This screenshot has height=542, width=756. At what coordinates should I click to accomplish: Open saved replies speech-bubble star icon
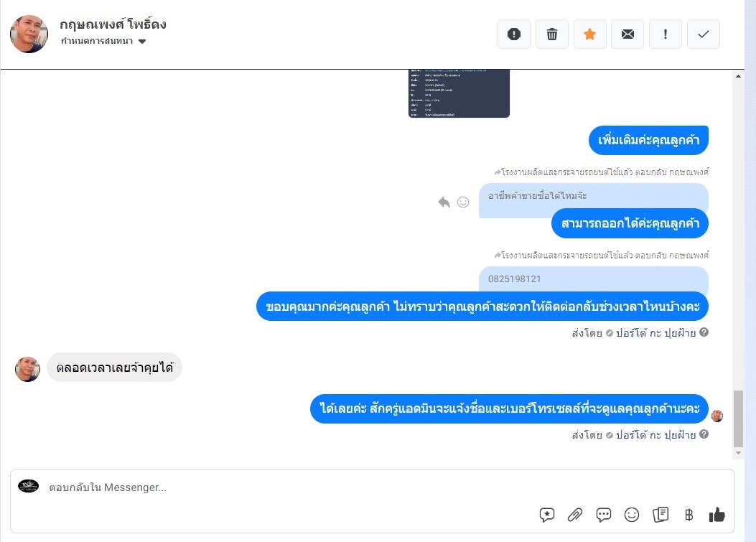click(547, 515)
